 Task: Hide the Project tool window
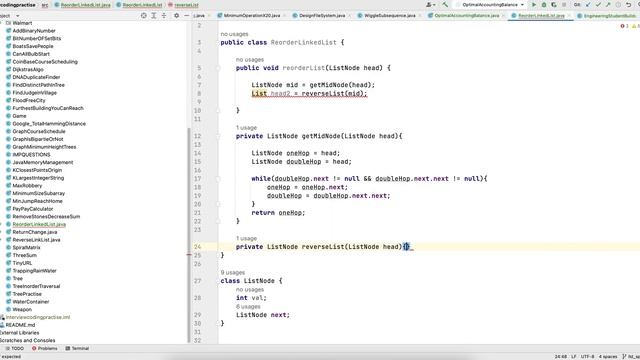pyautogui.click(x=186, y=16)
